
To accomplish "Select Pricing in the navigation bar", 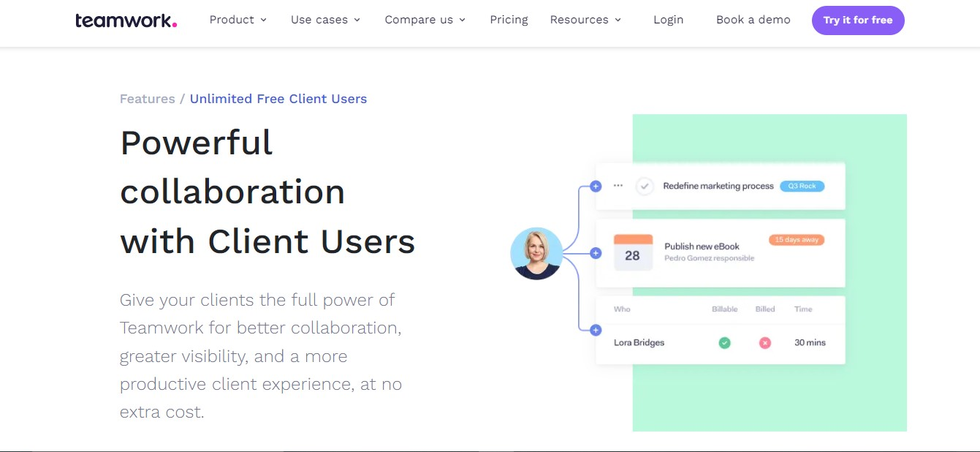I will (x=509, y=20).
